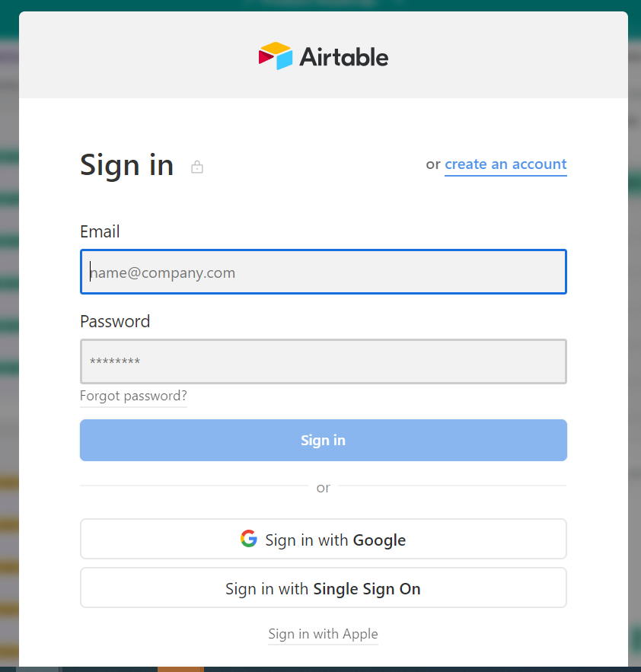Click the small lock icon beside Sign in
This screenshot has height=672, width=641.
[197, 167]
